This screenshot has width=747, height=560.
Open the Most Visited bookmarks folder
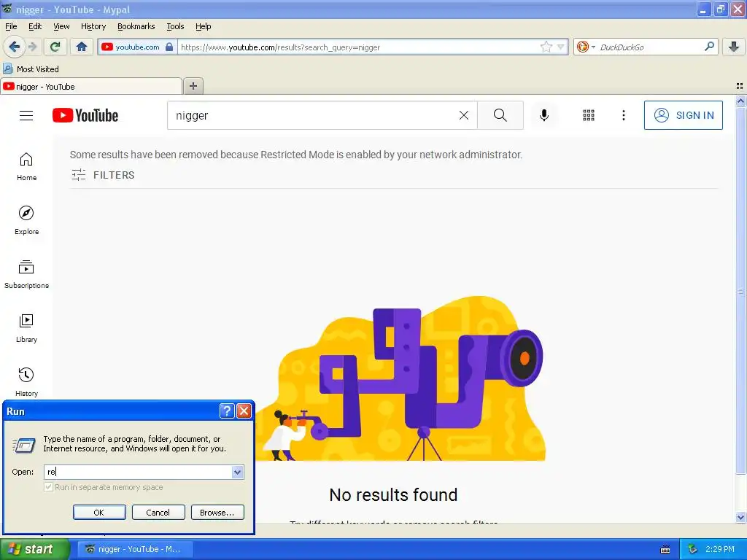[31, 69]
